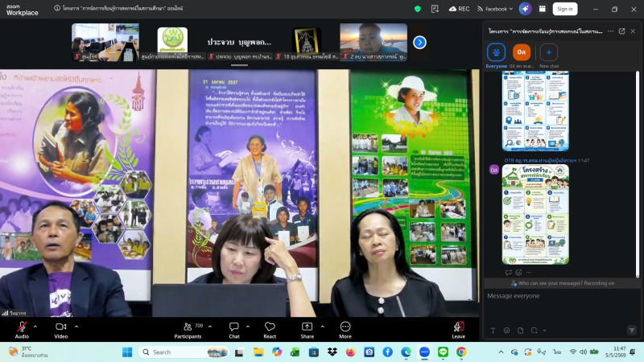The image size is (644, 362).
Task: Open the Facebook live streaming dropdown
Action: click(495, 9)
